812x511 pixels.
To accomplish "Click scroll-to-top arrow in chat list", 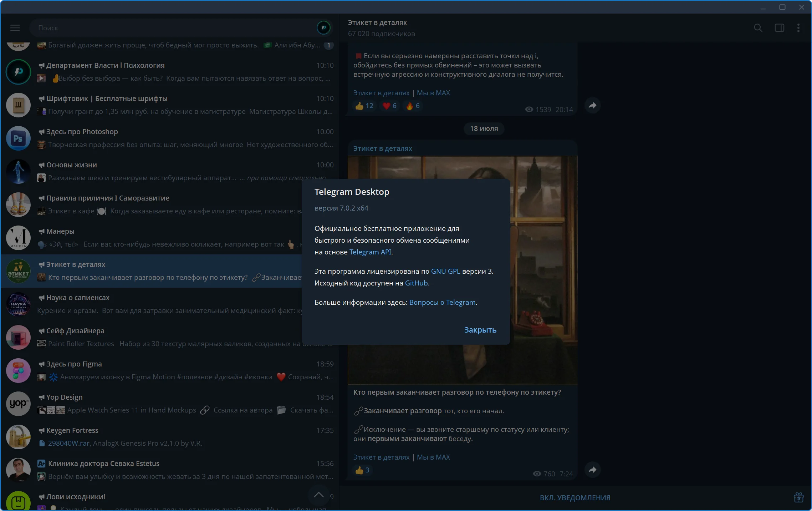I will click(319, 495).
